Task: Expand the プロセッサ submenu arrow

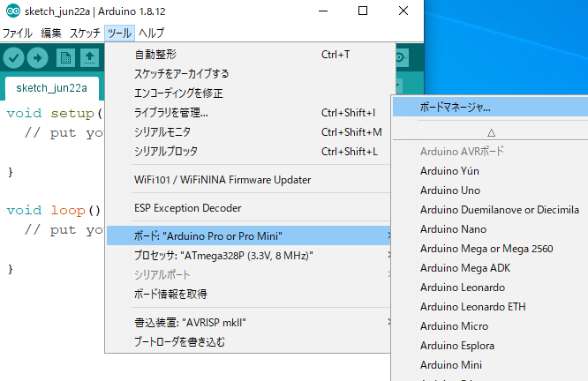Action: tap(390, 256)
